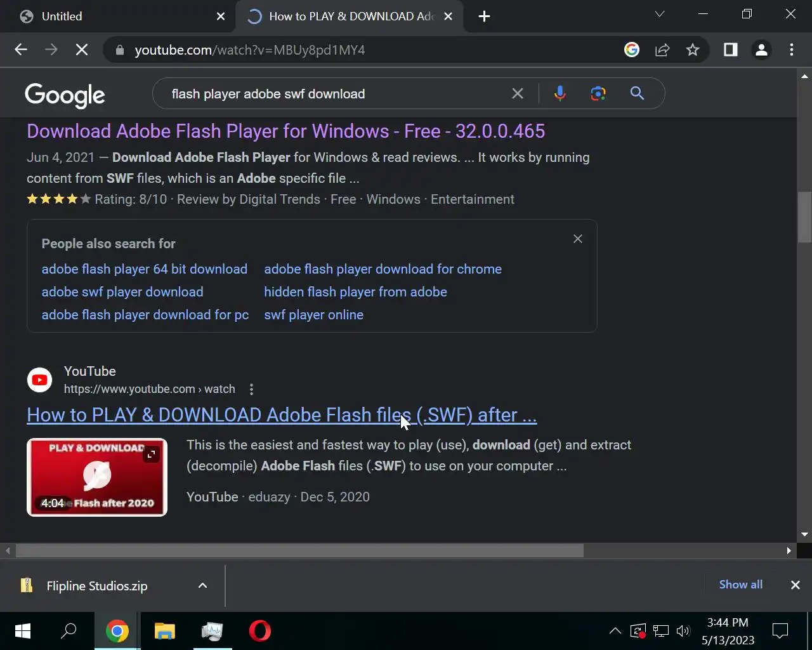Click the Google logo

tap(65, 95)
